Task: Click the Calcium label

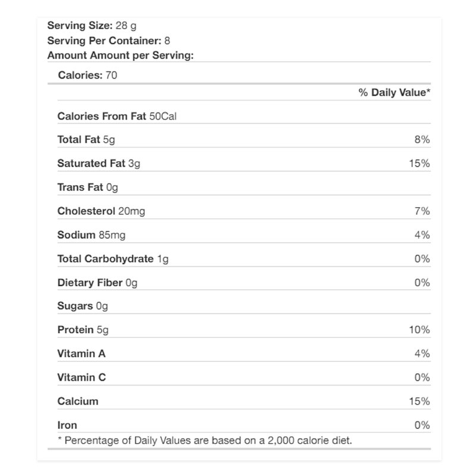Action: click(78, 401)
